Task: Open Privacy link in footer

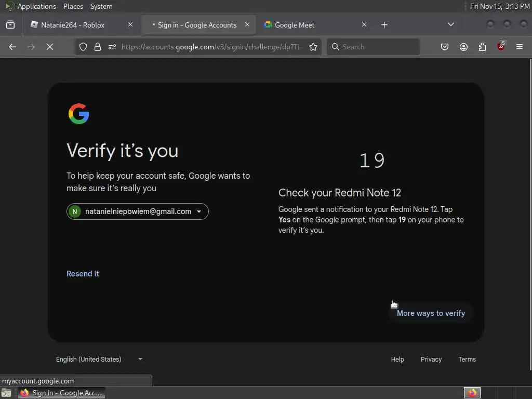Action: tap(431, 359)
